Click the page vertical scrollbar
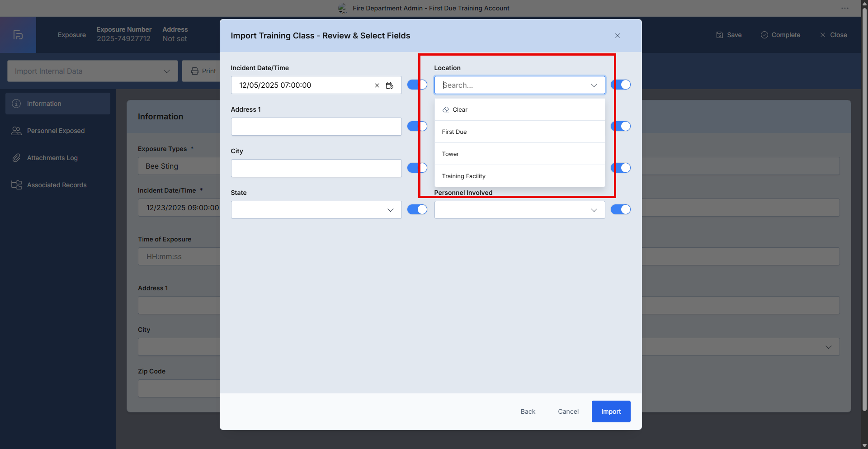 click(864, 226)
